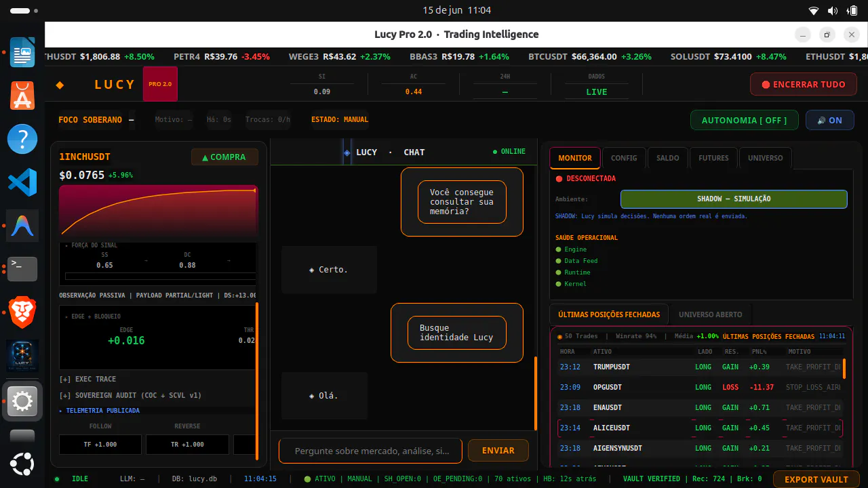Select the 'Busque identidade Lucy' chat message
The height and width of the screenshot is (488, 868).
(x=456, y=333)
